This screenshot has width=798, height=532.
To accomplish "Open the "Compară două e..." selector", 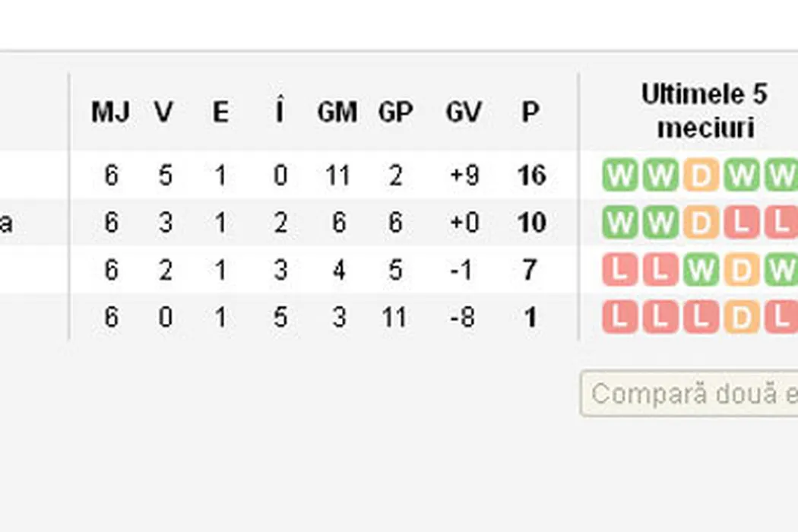I will (689, 394).
